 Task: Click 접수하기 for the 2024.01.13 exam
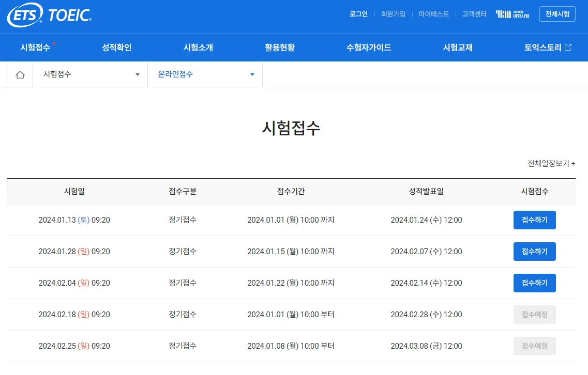[535, 220]
